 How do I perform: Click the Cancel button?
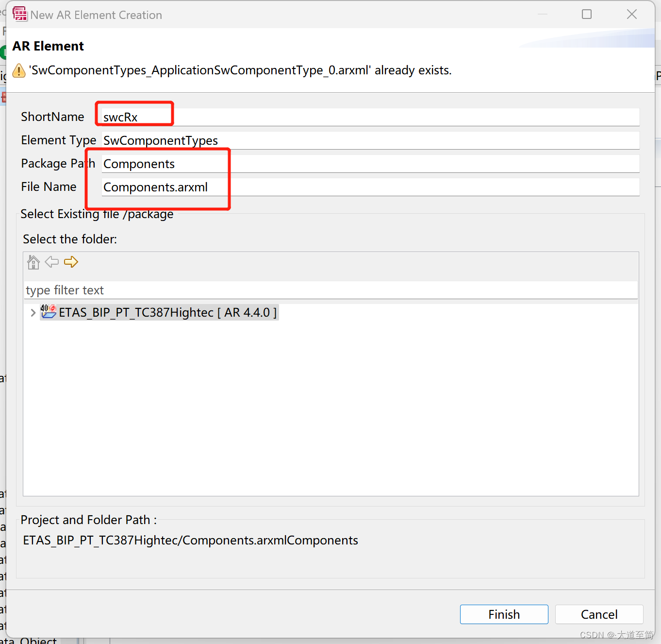598,614
